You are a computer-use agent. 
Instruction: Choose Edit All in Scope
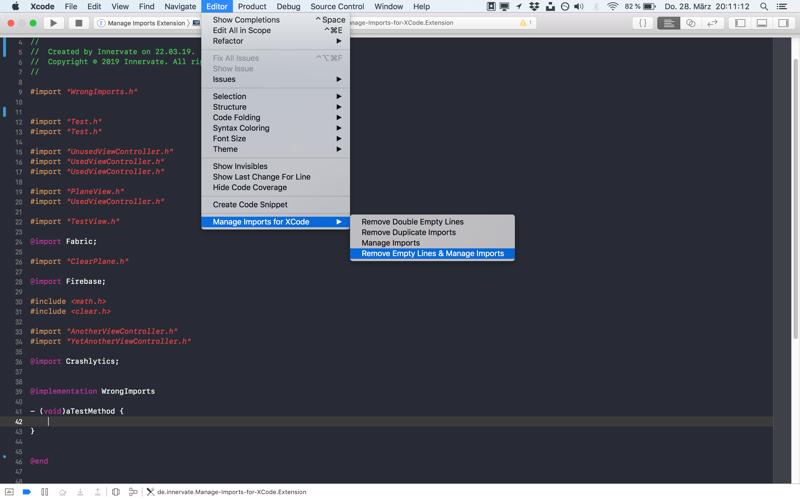pos(276,31)
